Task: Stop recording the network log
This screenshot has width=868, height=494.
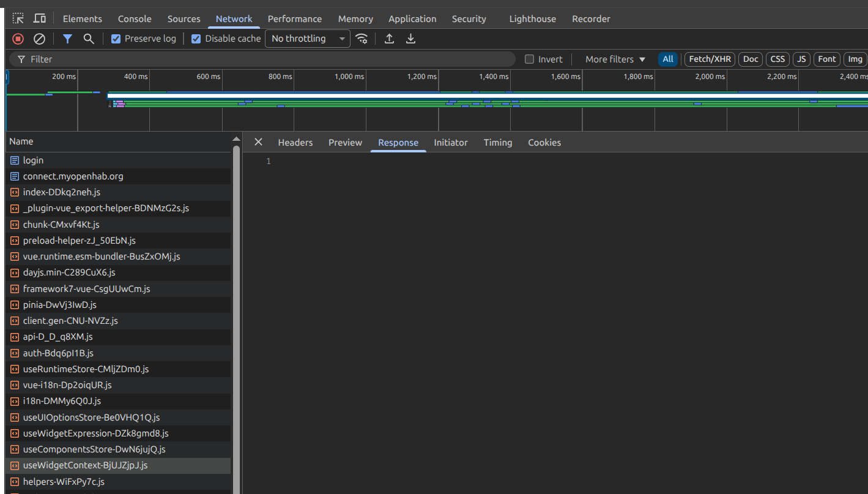Action: [x=18, y=39]
